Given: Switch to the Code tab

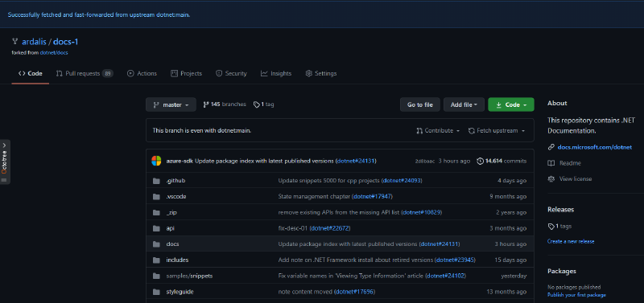Looking at the screenshot, I should point(31,73).
